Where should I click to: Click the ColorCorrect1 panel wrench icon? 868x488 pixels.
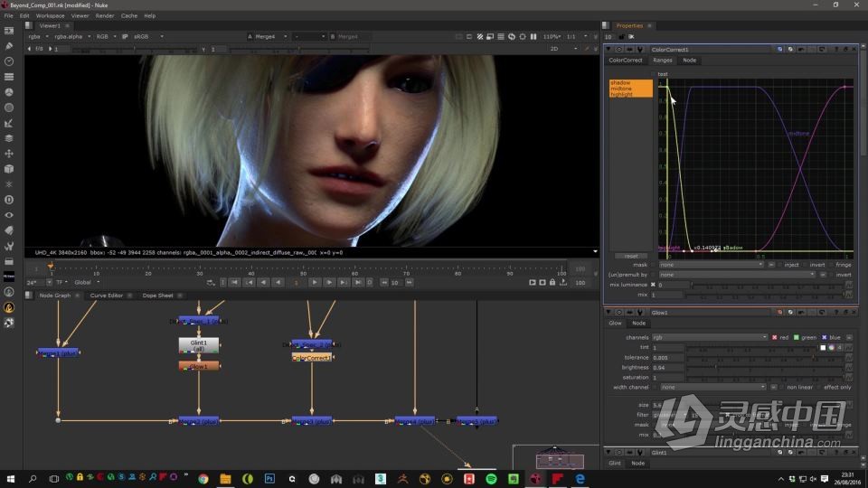640,49
